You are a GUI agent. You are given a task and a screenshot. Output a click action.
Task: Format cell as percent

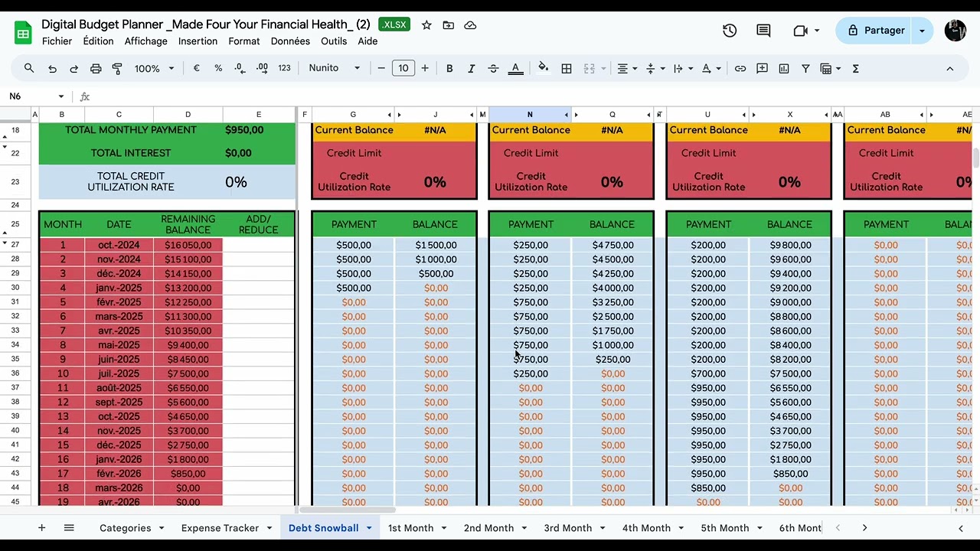(x=218, y=68)
